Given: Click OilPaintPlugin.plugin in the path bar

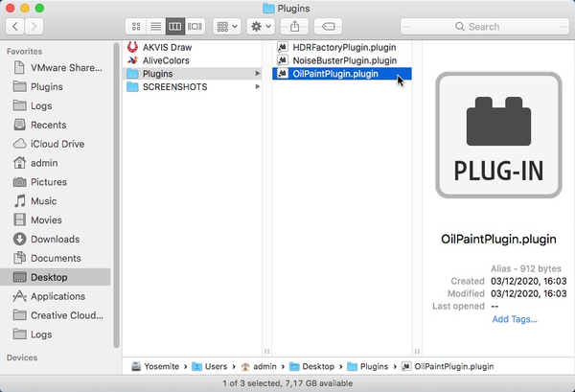Looking at the screenshot, I should pos(448,366).
